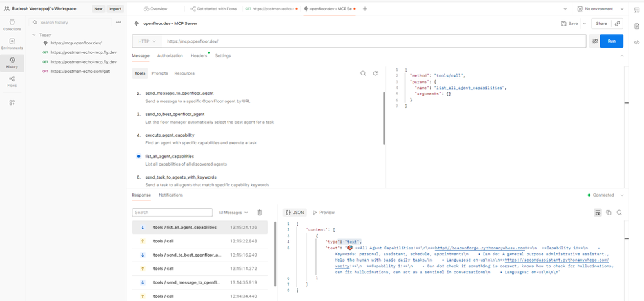
Task: Open the Collections sidebar panel
Action: pos(12,25)
